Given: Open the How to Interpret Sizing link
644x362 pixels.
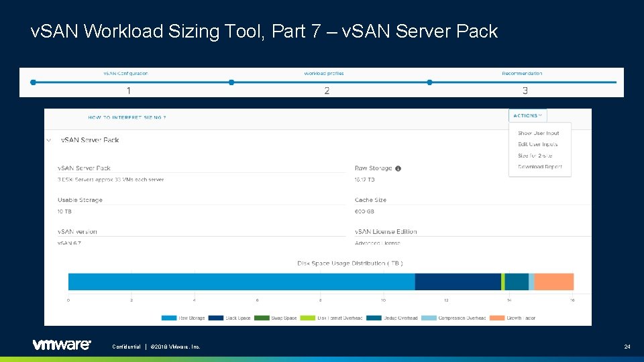Looking at the screenshot, I should pyautogui.click(x=127, y=117).
